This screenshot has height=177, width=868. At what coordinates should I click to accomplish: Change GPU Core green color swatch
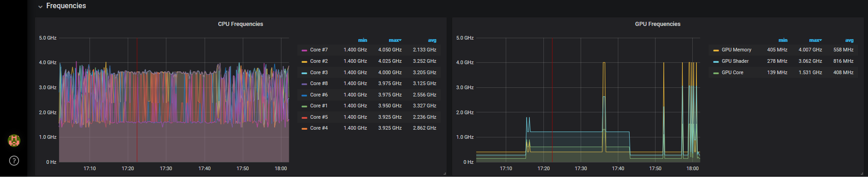716,73
